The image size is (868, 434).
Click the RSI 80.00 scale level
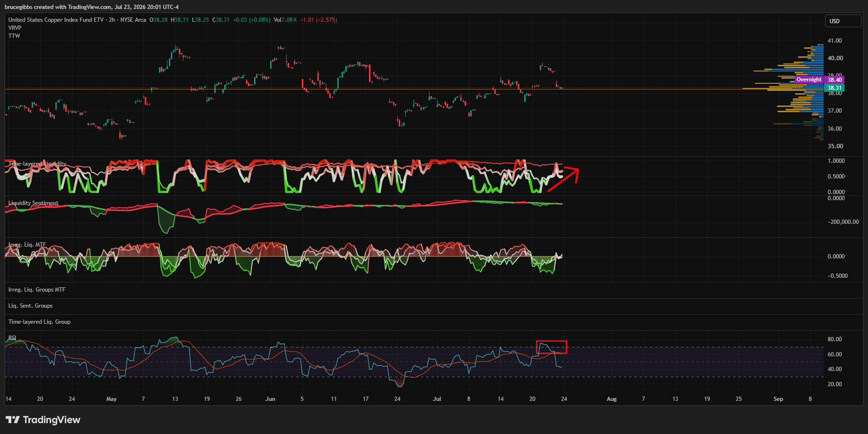835,339
